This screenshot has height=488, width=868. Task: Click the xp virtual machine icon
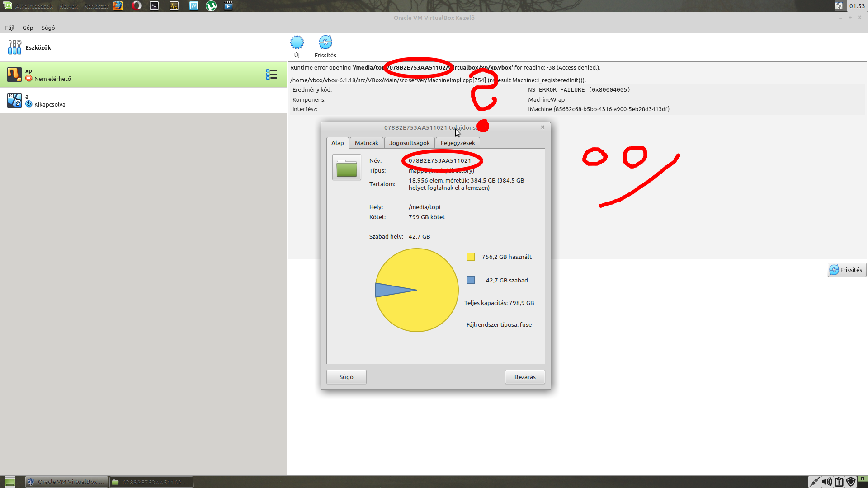[x=14, y=75]
